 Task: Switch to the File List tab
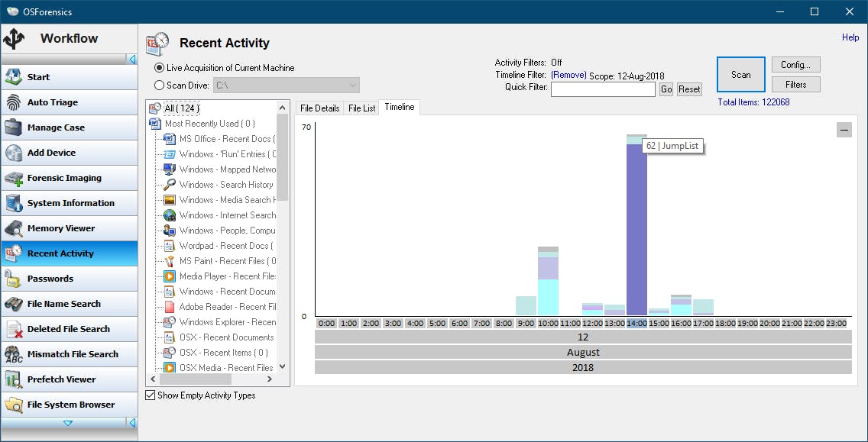tap(362, 108)
